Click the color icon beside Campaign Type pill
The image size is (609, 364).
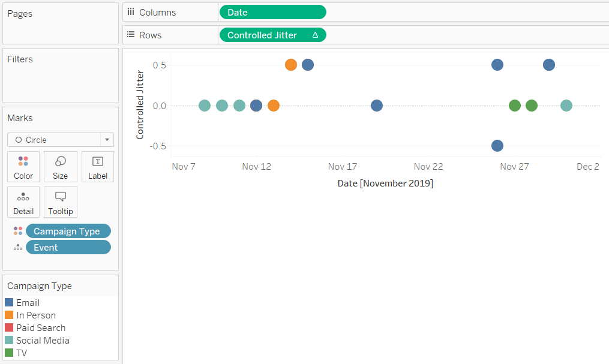tap(18, 231)
